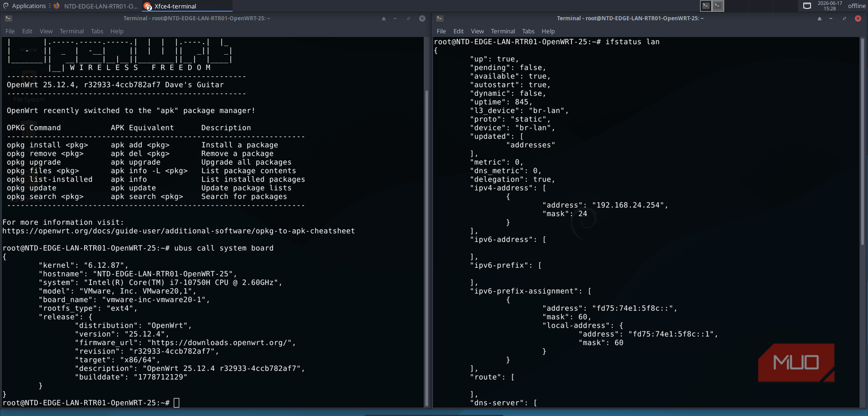Maximize the right terminal window

(844, 18)
